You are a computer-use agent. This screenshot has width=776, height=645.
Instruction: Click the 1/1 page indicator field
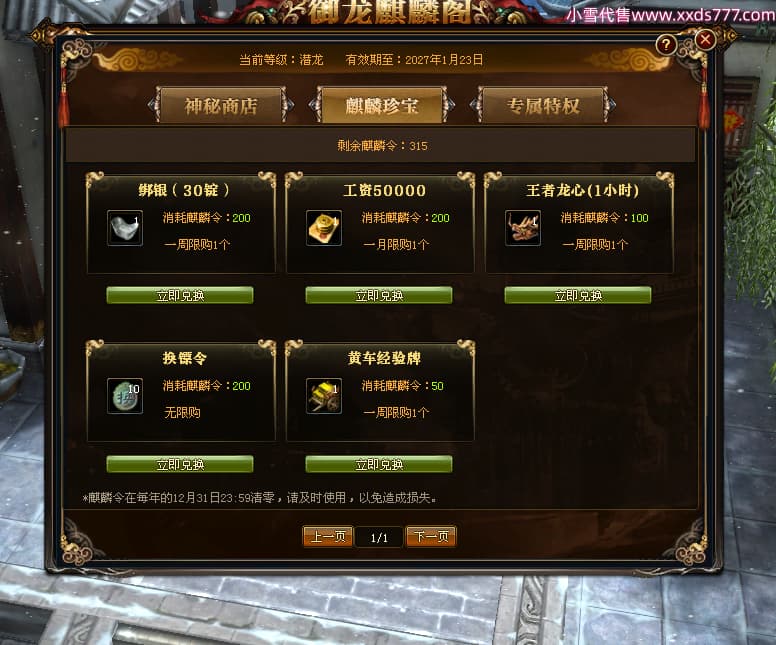tap(380, 538)
